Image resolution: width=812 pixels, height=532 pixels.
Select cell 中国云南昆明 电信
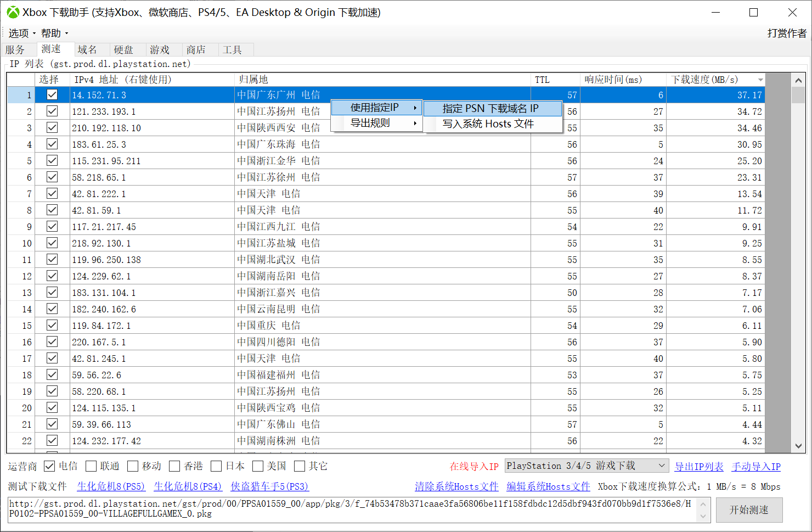pos(382,309)
